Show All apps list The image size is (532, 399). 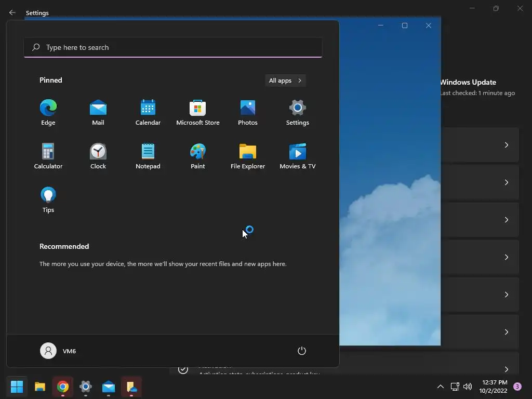[285, 81]
